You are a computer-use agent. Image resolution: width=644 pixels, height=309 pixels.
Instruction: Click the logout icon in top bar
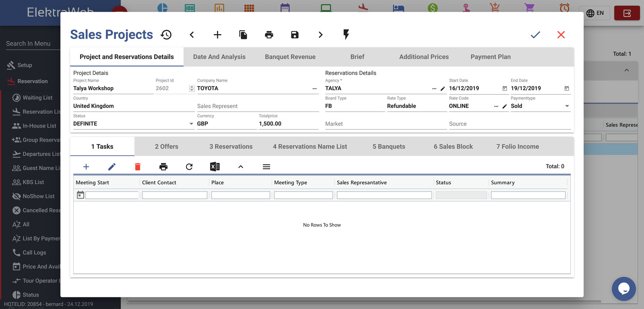pos(627,13)
